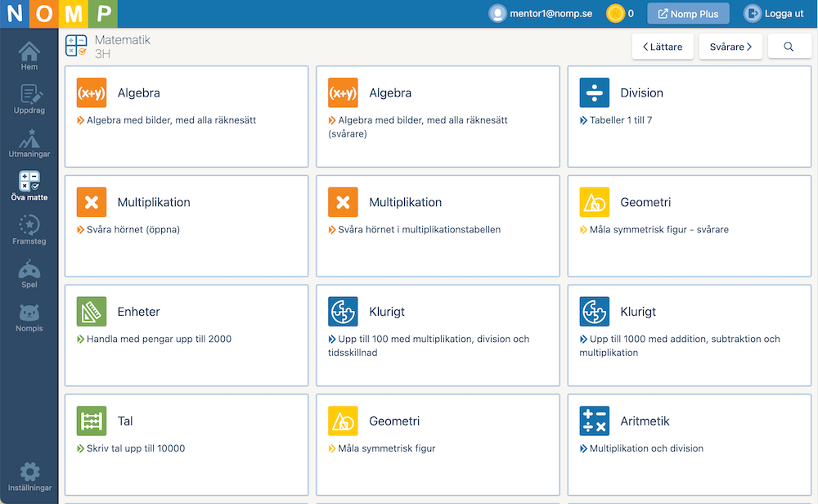Viewport: 818px width, 504px height.
Task: Click Klurigt puzzle icon for Upp till 100
Action: tap(343, 312)
